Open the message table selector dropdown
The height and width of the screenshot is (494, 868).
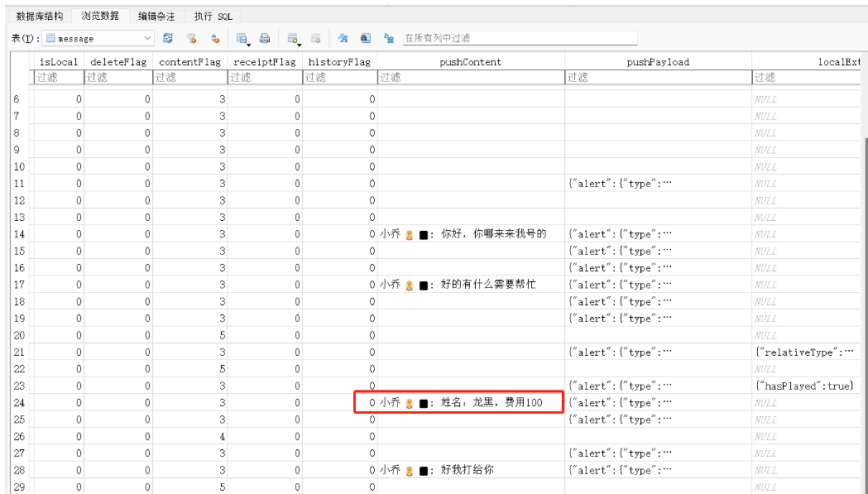pos(98,38)
